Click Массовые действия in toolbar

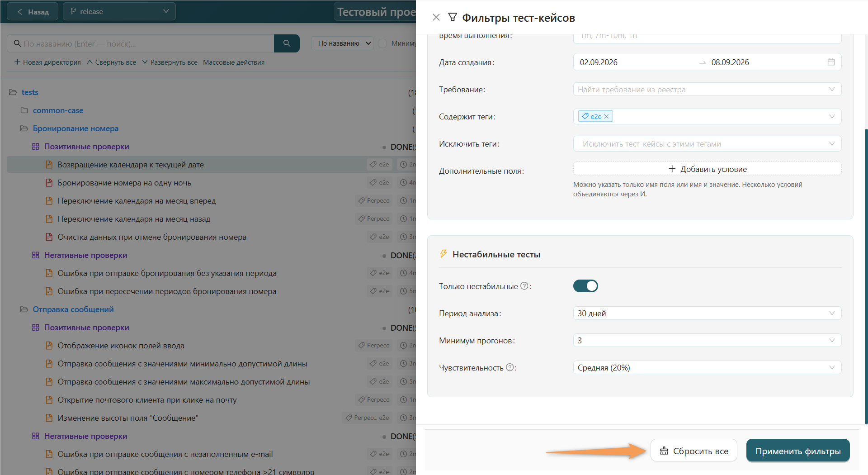(x=234, y=62)
